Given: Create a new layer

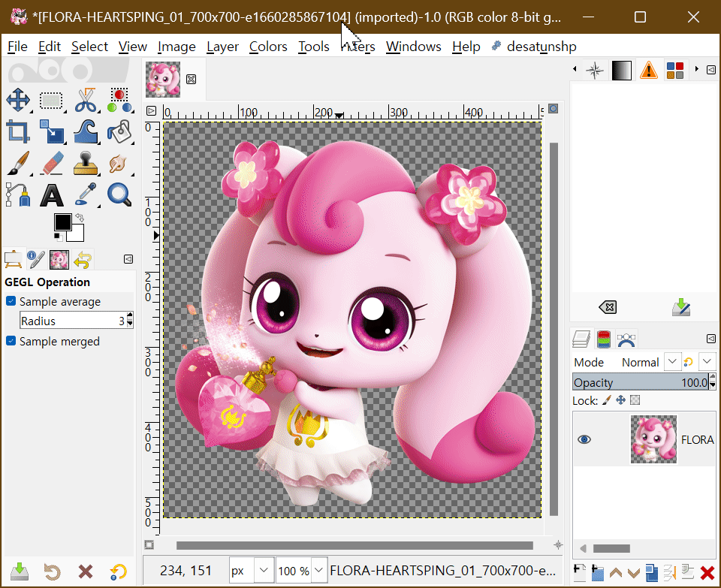Looking at the screenshot, I should tap(579, 572).
